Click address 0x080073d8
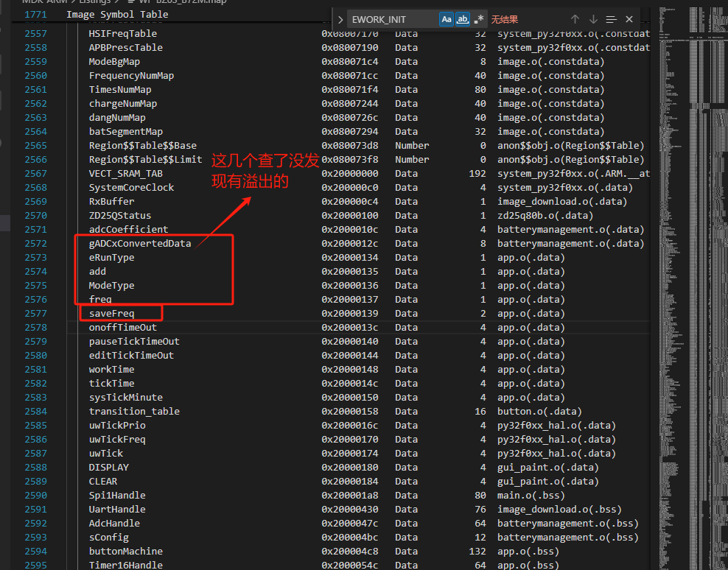Screen dimensions: 728x570 coord(349,146)
